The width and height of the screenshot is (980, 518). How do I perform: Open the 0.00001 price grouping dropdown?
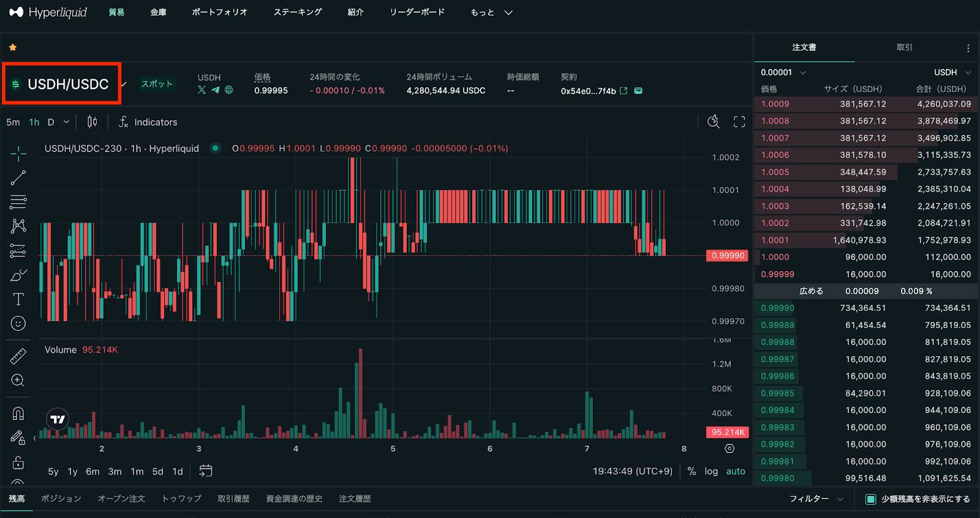point(783,72)
